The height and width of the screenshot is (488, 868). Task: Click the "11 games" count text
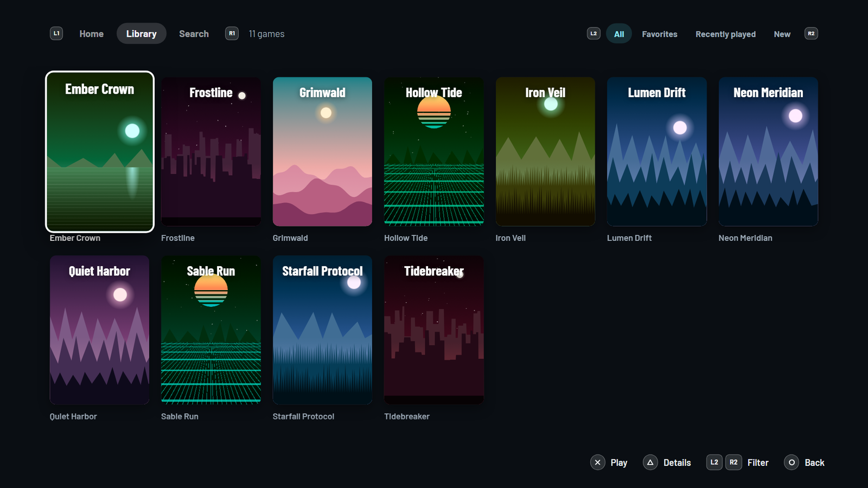266,34
